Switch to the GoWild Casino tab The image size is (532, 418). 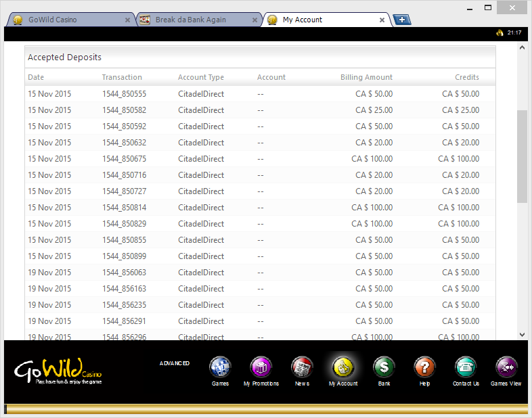pyautogui.click(x=70, y=20)
